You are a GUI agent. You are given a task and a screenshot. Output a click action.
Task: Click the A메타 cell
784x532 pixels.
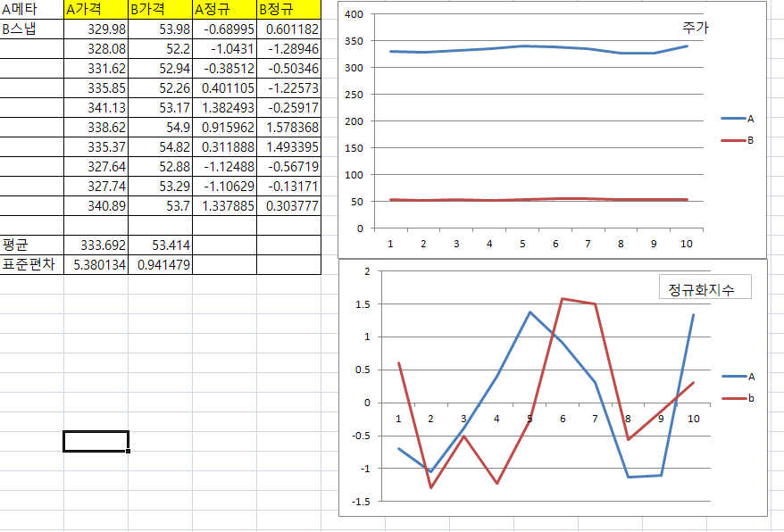32,10
